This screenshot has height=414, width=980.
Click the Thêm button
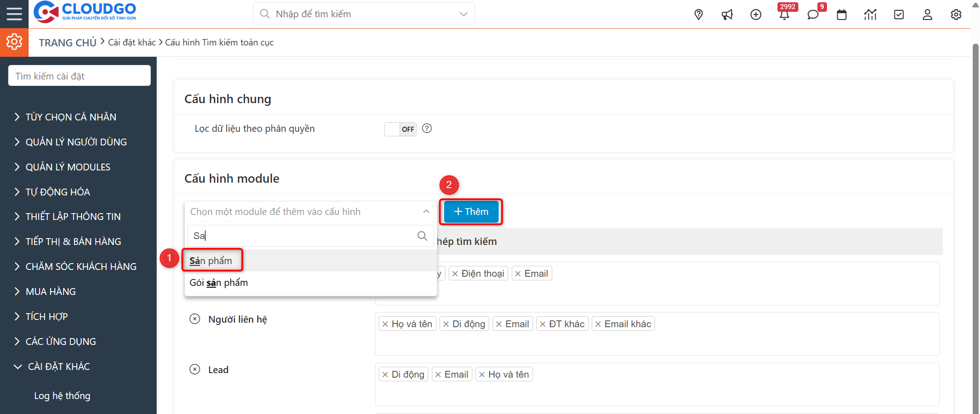471,212
